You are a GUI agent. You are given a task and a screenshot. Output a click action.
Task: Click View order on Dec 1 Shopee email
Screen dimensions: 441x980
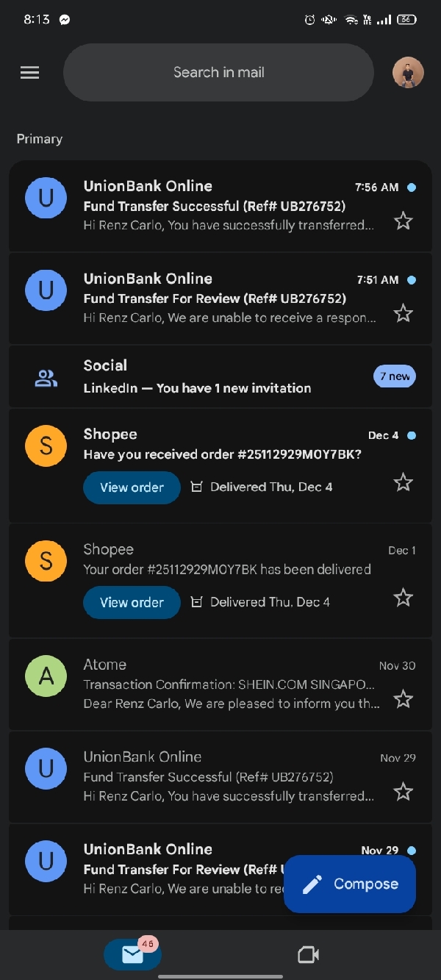[132, 602]
